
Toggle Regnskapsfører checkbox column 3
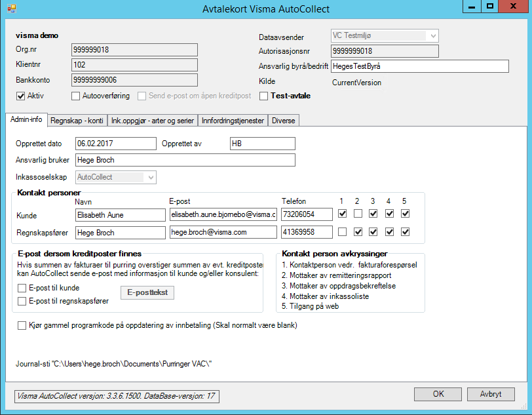coord(373,232)
